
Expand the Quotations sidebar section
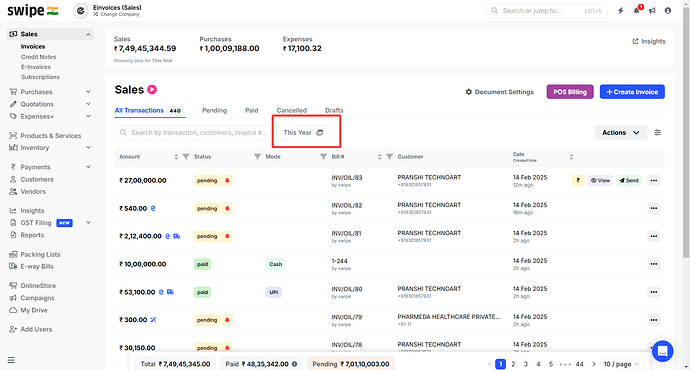tap(88, 104)
